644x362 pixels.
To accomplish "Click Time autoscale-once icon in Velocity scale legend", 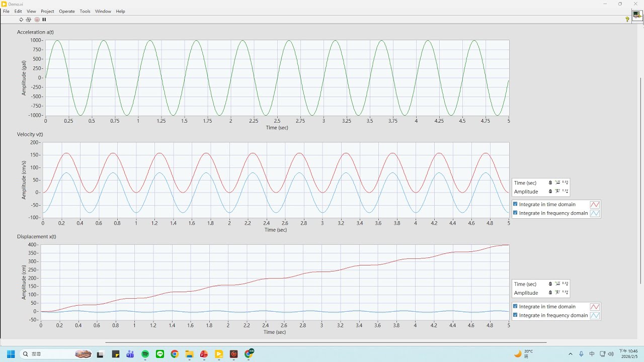I will [557, 183].
